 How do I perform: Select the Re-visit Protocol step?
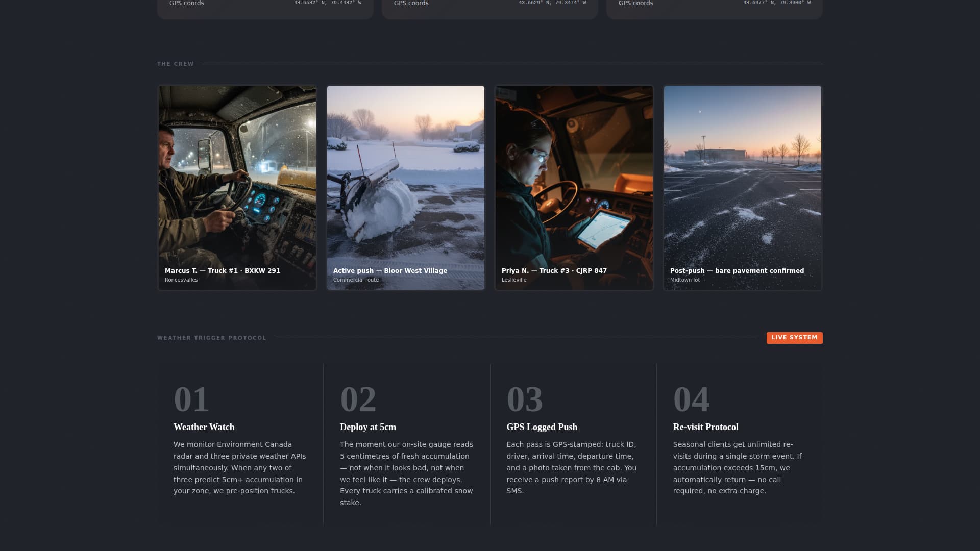706,427
